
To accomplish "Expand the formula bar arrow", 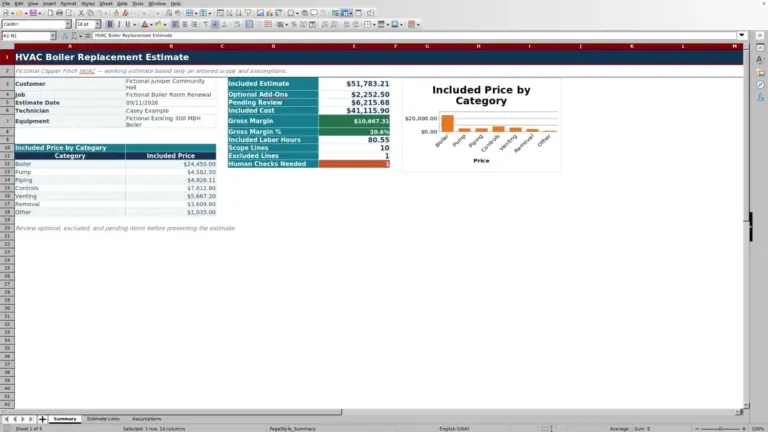I will (742, 35).
